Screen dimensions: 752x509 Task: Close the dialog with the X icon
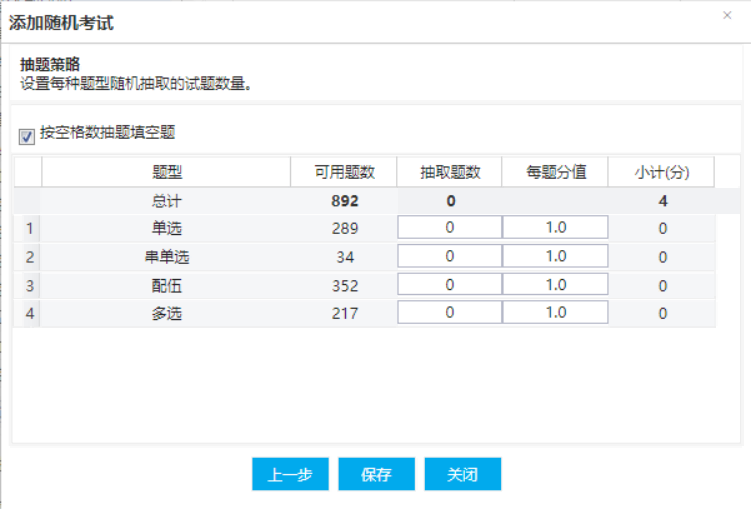tap(727, 15)
